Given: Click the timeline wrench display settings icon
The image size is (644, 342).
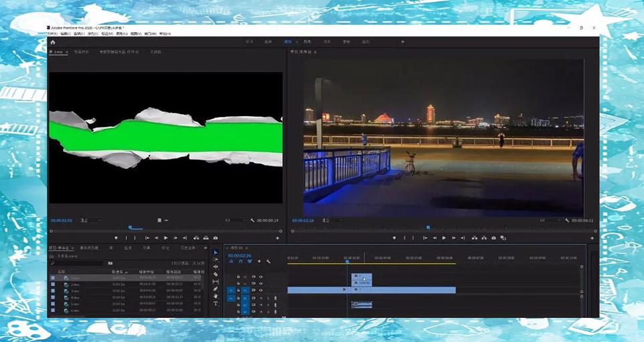Looking at the screenshot, I should click(268, 261).
